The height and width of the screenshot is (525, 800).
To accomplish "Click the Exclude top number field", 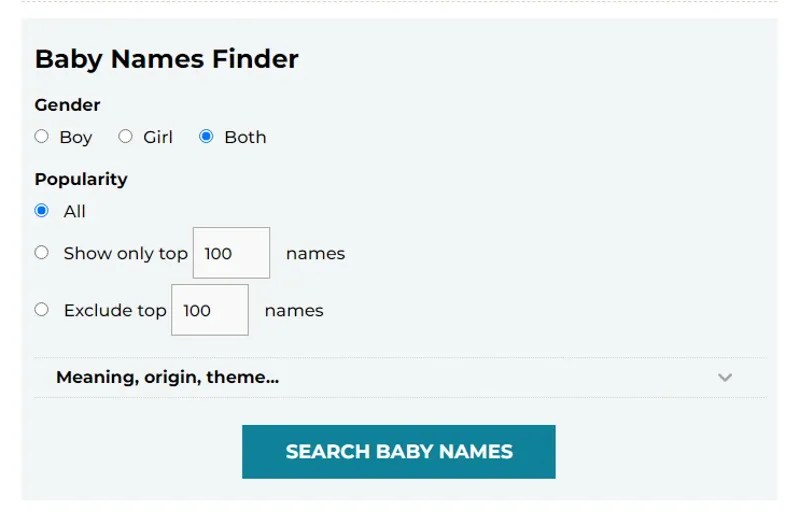I will pos(210,310).
